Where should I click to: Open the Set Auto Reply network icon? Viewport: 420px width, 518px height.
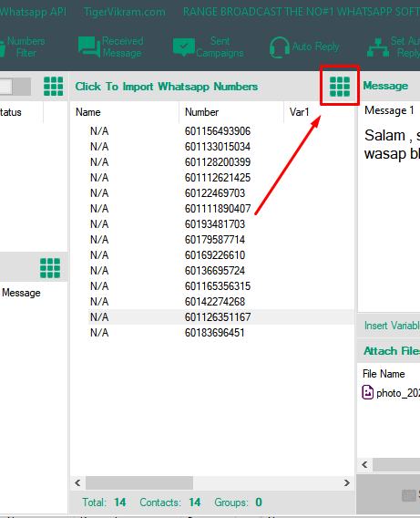pyautogui.click(x=378, y=47)
